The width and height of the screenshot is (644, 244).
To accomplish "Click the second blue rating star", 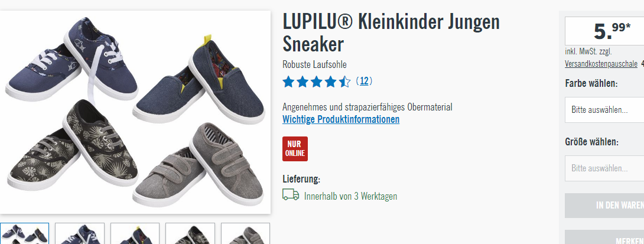I will pos(303,82).
